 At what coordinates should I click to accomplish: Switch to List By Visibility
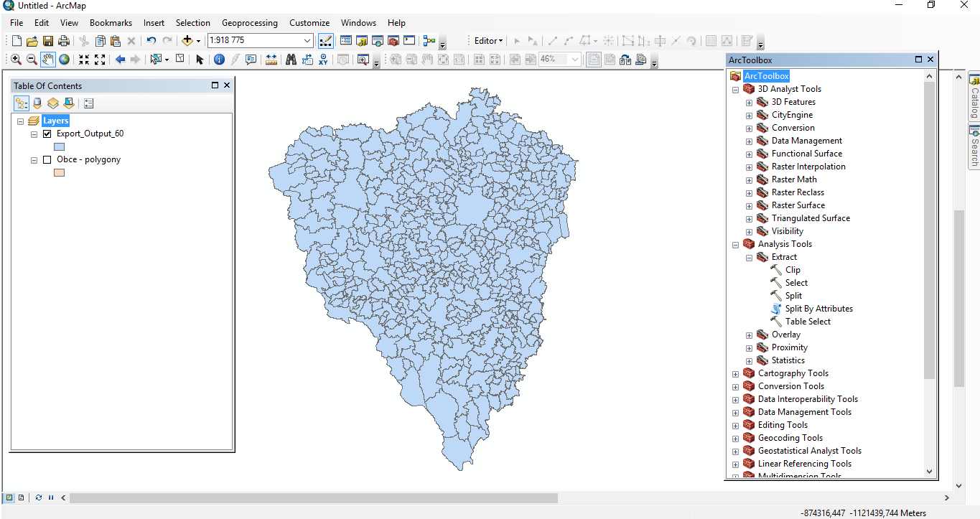click(x=53, y=103)
